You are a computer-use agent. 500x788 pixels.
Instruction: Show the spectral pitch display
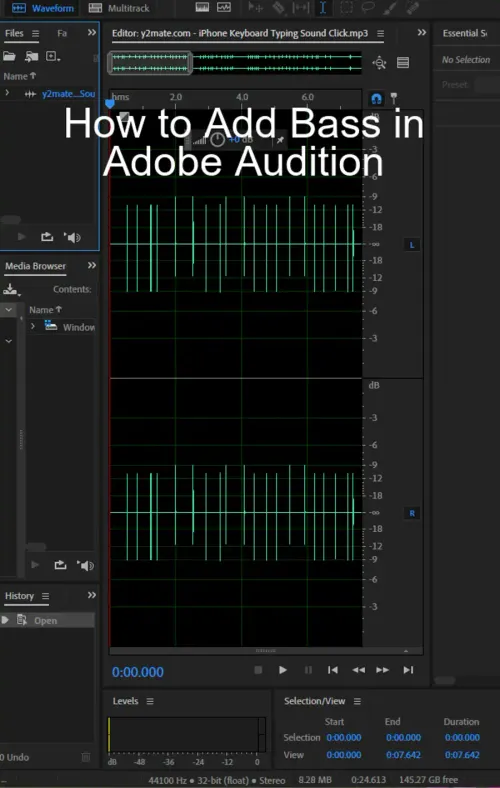tap(224, 7)
